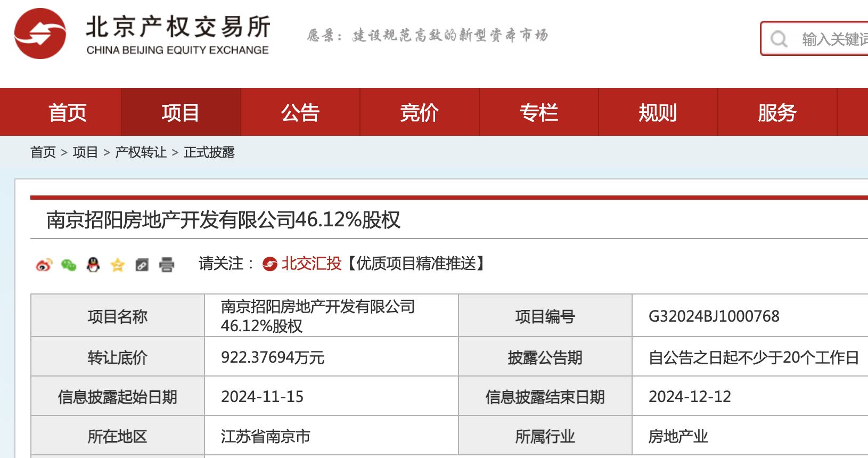Screen dimensions: 868x458
Task: Select 竞价 in the navigation bar
Action: (420, 112)
